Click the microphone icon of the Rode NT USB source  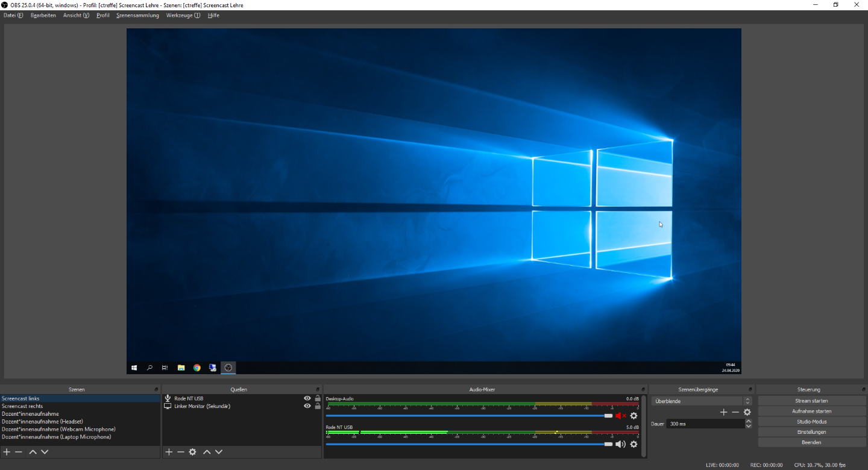[x=168, y=398]
